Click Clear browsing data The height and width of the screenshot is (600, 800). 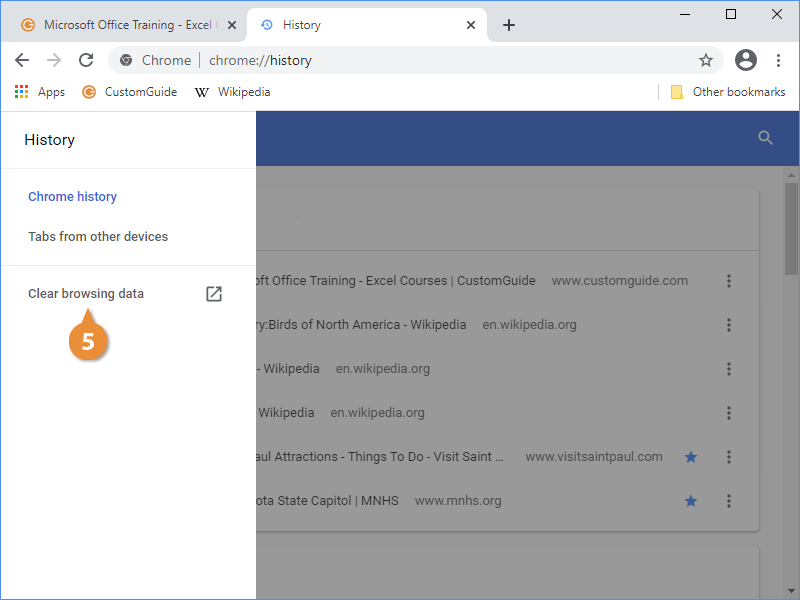click(86, 294)
